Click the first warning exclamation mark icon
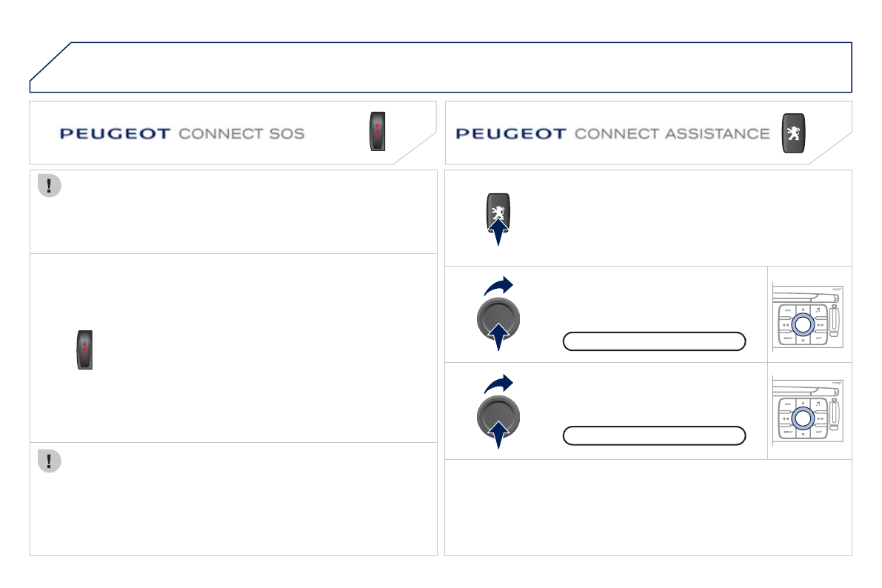 tap(49, 186)
